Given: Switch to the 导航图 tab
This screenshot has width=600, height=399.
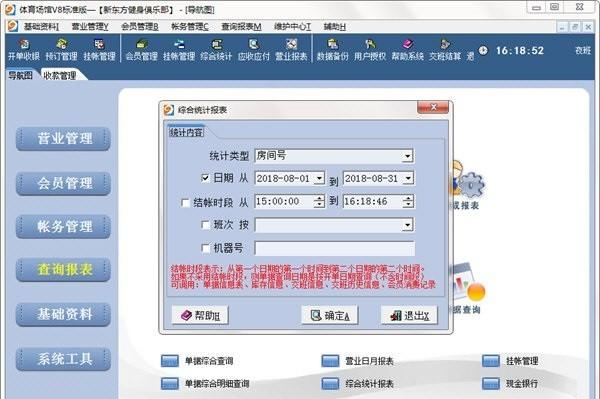Looking at the screenshot, I should [x=20, y=75].
